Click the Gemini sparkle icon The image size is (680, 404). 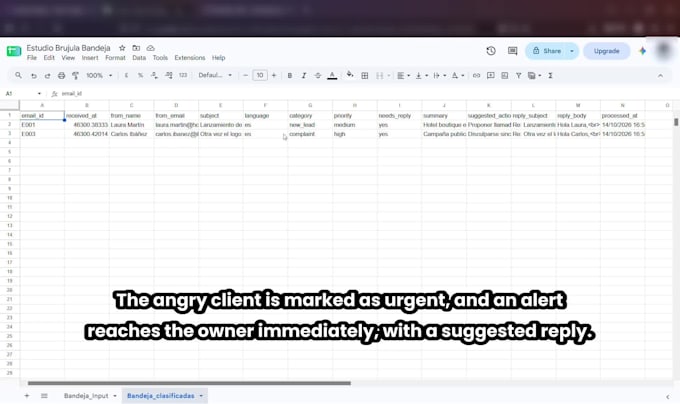coord(643,51)
